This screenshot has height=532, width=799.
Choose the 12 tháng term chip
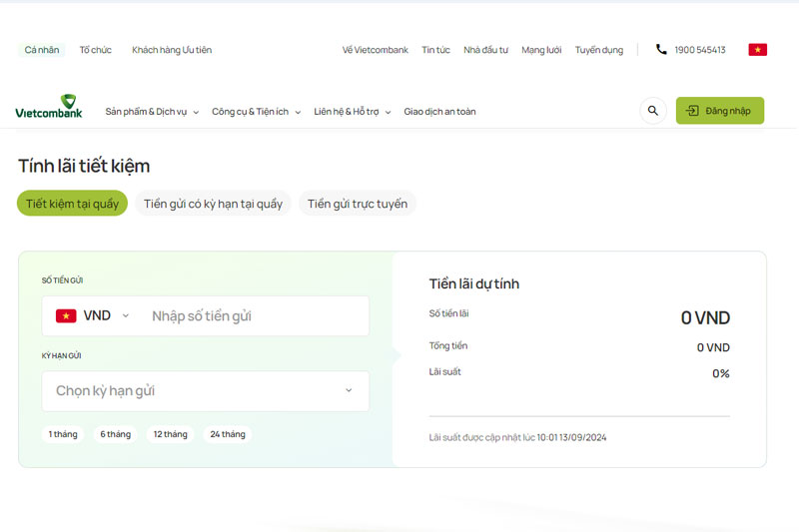(x=170, y=434)
